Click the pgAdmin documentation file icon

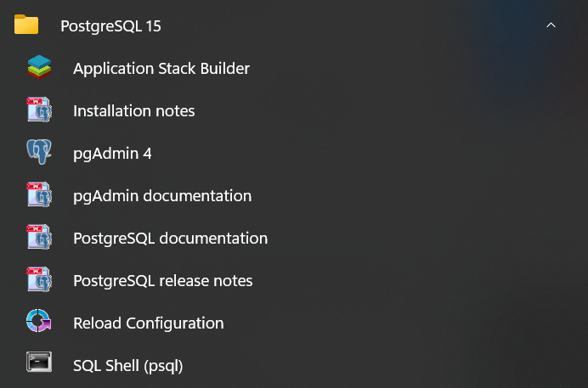coord(39,195)
